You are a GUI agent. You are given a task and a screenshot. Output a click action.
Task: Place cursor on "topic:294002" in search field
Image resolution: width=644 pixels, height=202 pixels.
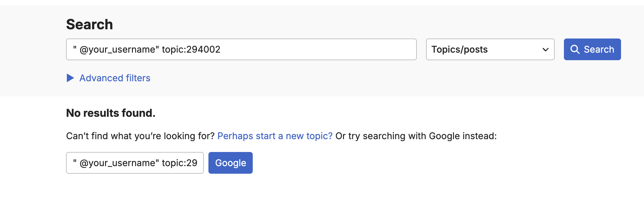pyautogui.click(x=191, y=49)
